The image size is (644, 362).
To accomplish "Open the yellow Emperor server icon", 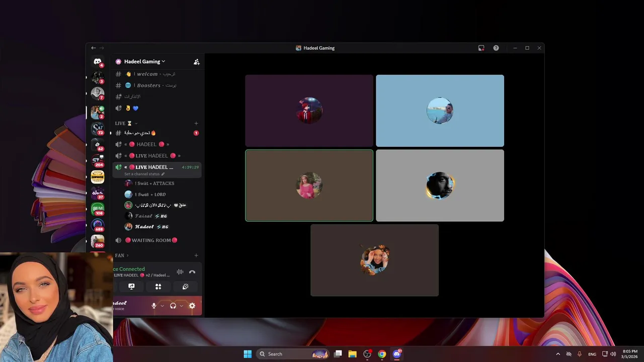I will [x=97, y=177].
